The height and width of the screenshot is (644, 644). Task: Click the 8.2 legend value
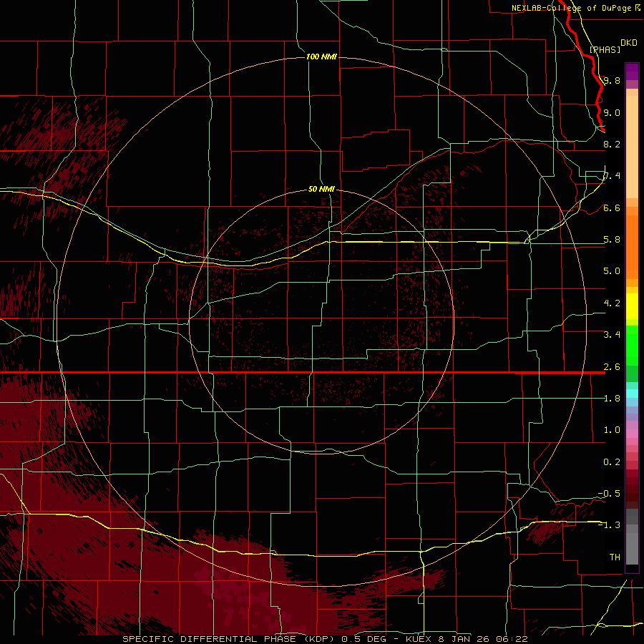tap(612, 144)
